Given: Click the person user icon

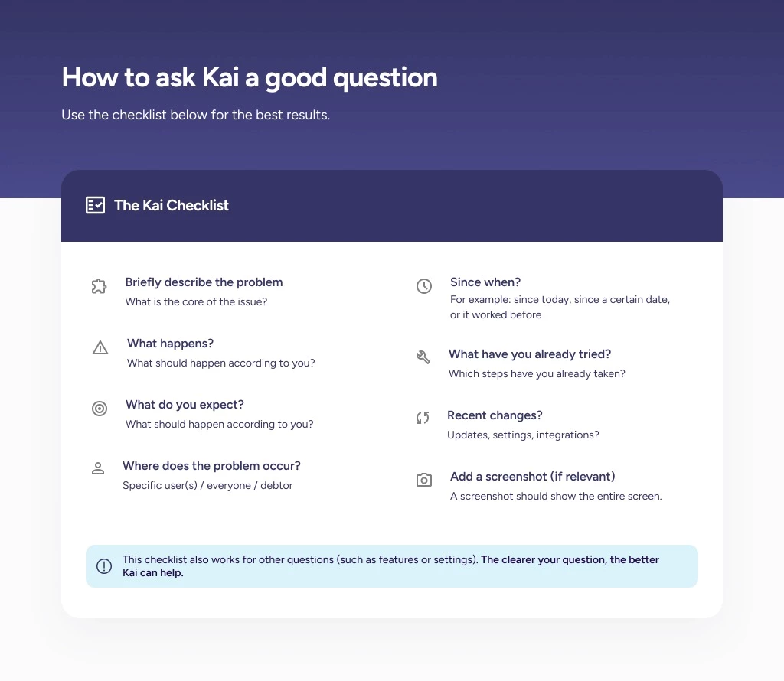Looking at the screenshot, I should (98, 468).
